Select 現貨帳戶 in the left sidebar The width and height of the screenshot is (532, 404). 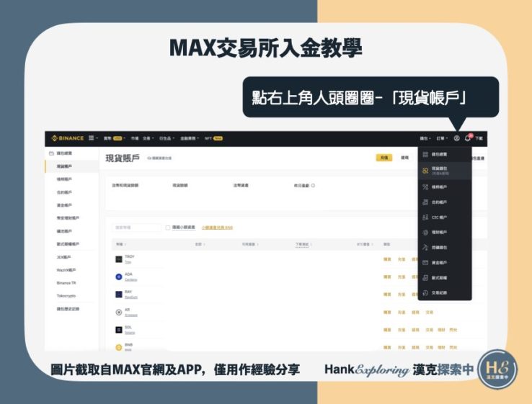pyautogui.click(x=72, y=166)
